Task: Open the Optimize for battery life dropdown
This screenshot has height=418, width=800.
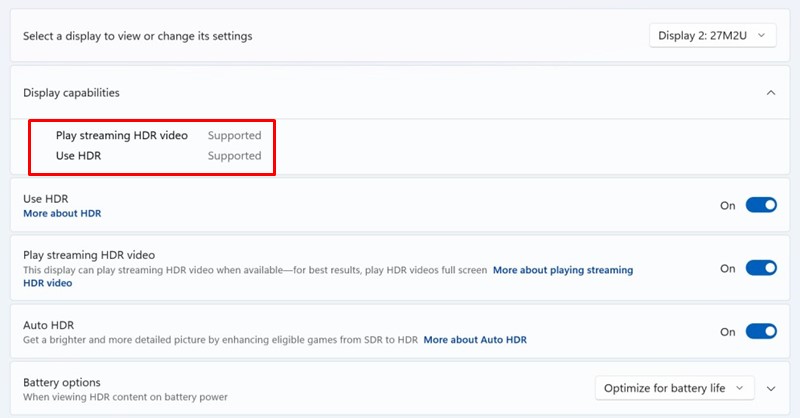Action: tap(674, 388)
